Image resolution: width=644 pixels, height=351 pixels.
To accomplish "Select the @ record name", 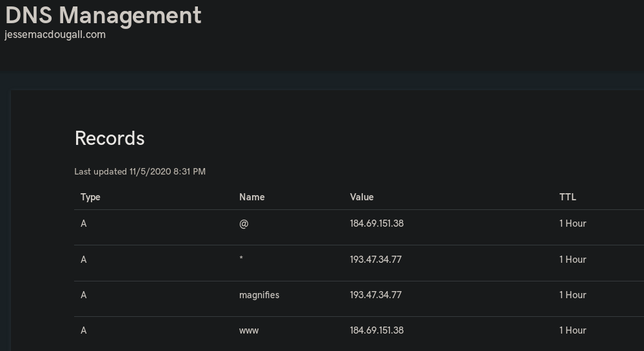I will 244,223.
